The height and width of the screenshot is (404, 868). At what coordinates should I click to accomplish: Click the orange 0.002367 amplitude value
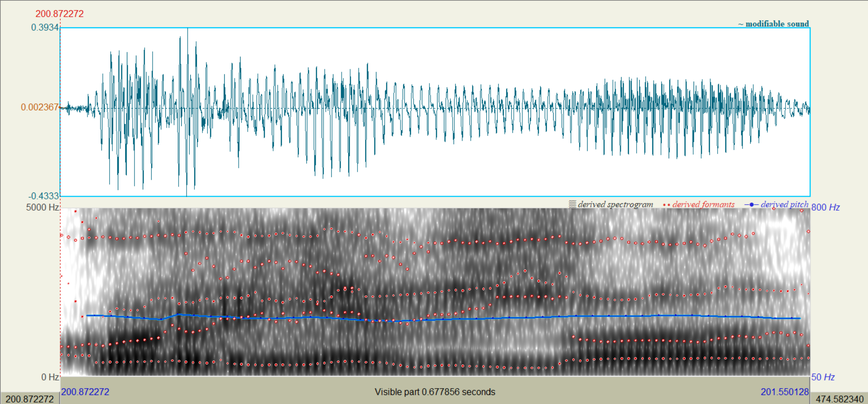(x=39, y=107)
